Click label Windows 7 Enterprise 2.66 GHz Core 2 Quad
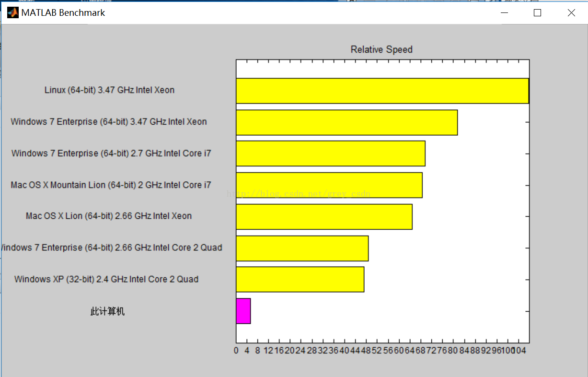Screen dimensions: 588x377 111,248
